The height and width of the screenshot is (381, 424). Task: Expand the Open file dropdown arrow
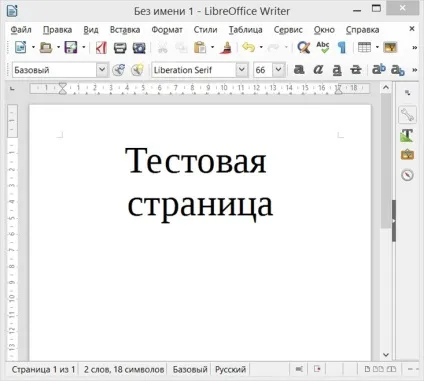[58, 47]
